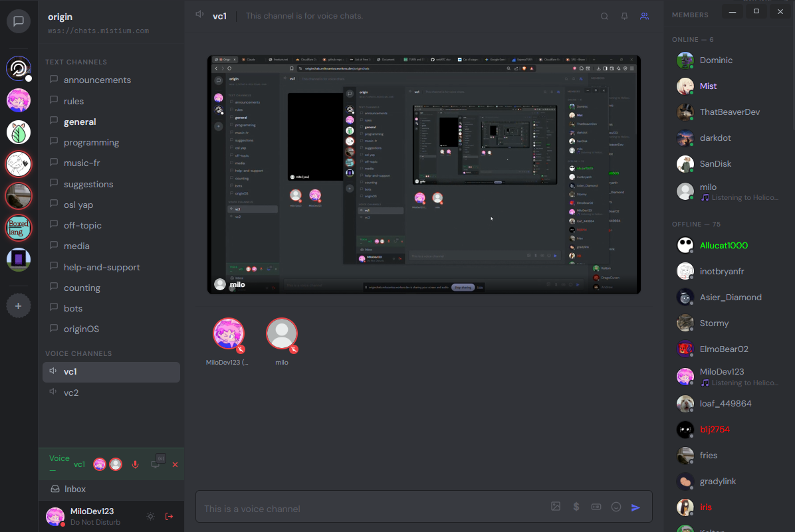Open gradylink in members list
The width and height of the screenshot is (795, 532).
(x=729, y=482)
